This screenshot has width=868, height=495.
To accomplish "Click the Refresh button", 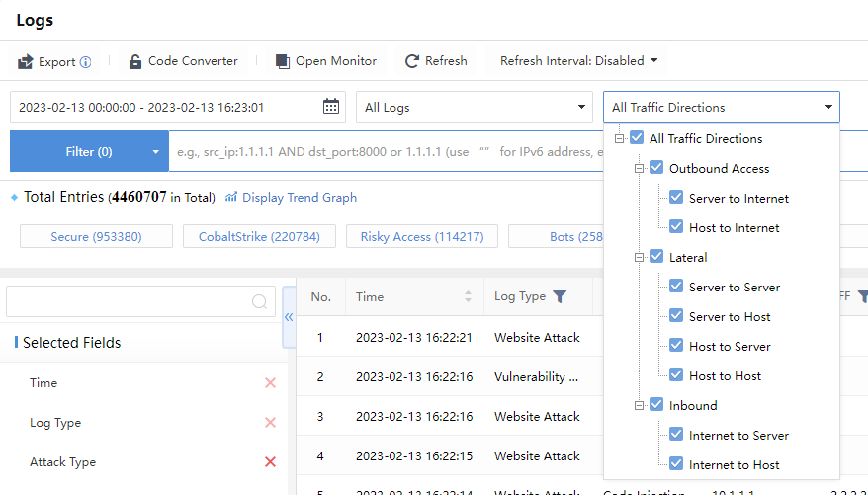I will 436,61.
